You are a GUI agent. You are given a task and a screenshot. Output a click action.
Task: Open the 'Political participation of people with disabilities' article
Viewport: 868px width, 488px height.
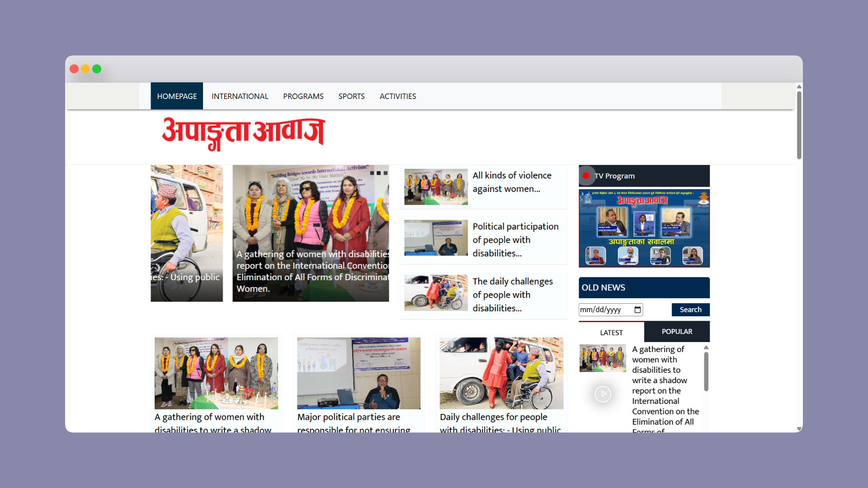click(x=515, y=239)
